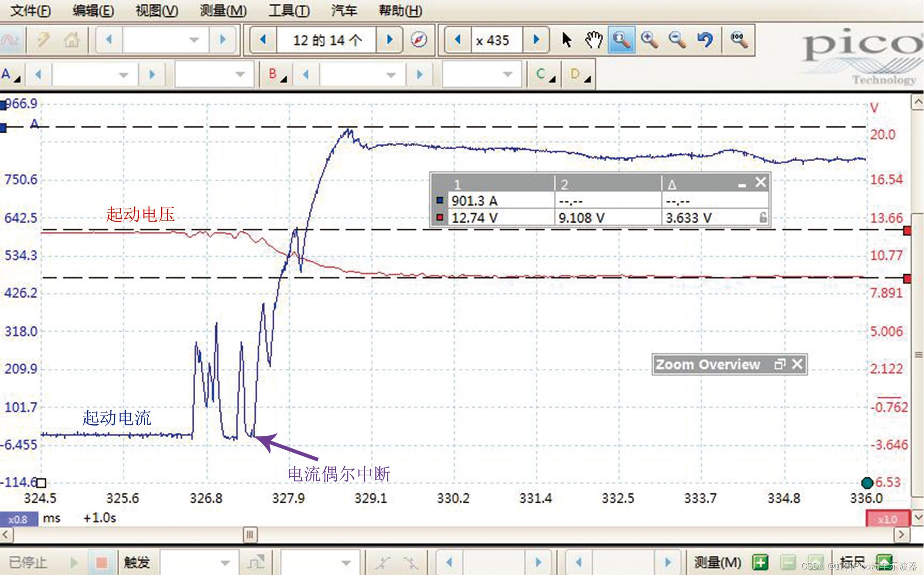
Task: Click the red stop capture button
Action: point(101,562)
